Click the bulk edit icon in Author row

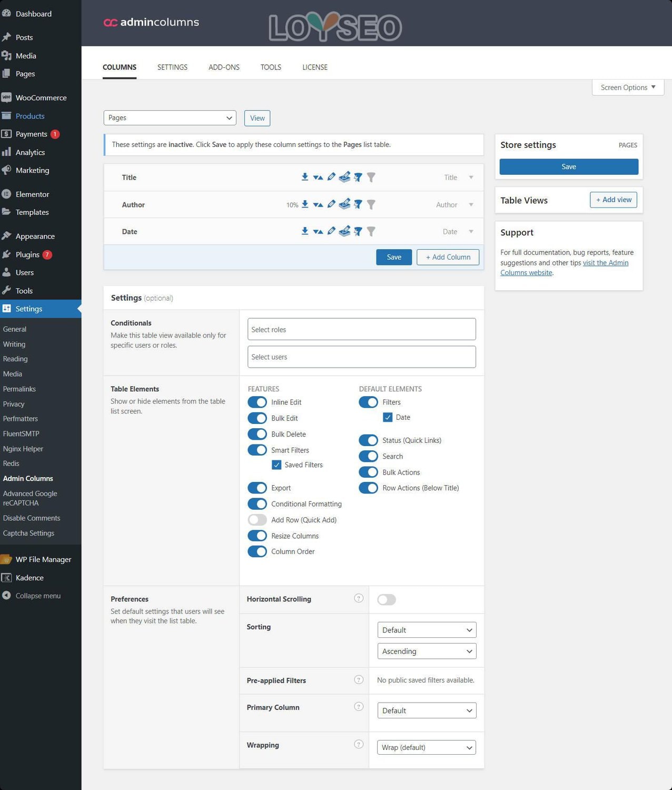coord(344,204)
